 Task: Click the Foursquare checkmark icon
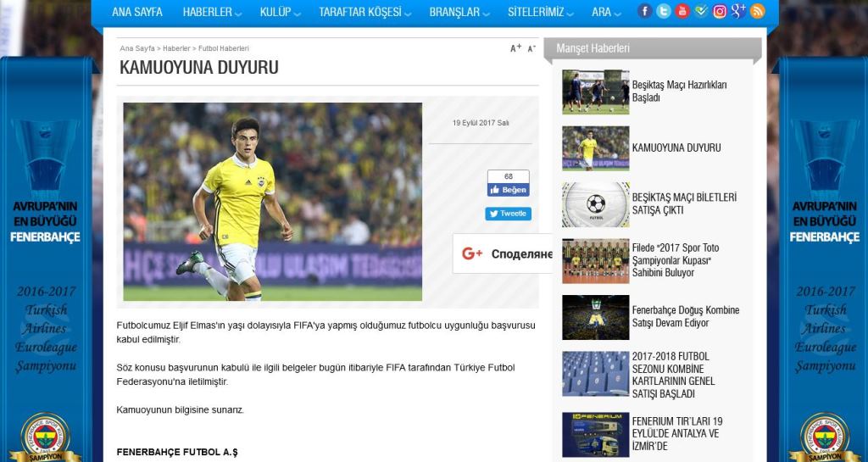point(701,11)
